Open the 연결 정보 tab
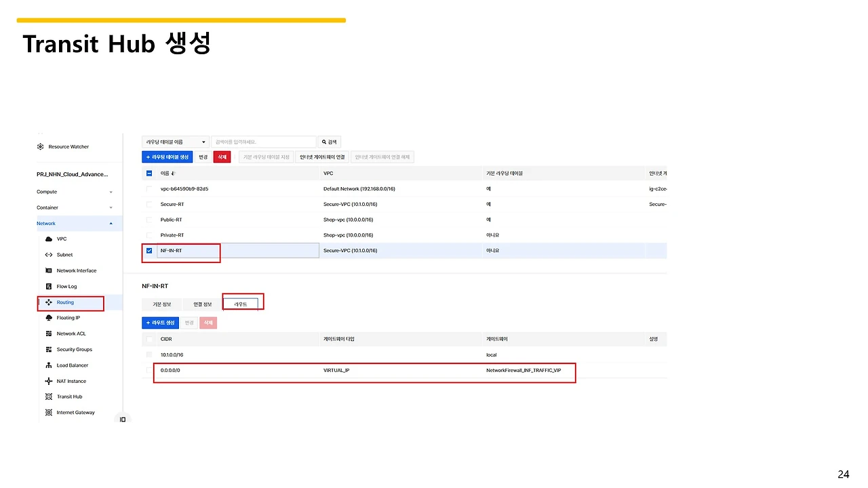This screenshot has height=488, width=868. click(203, 304)
